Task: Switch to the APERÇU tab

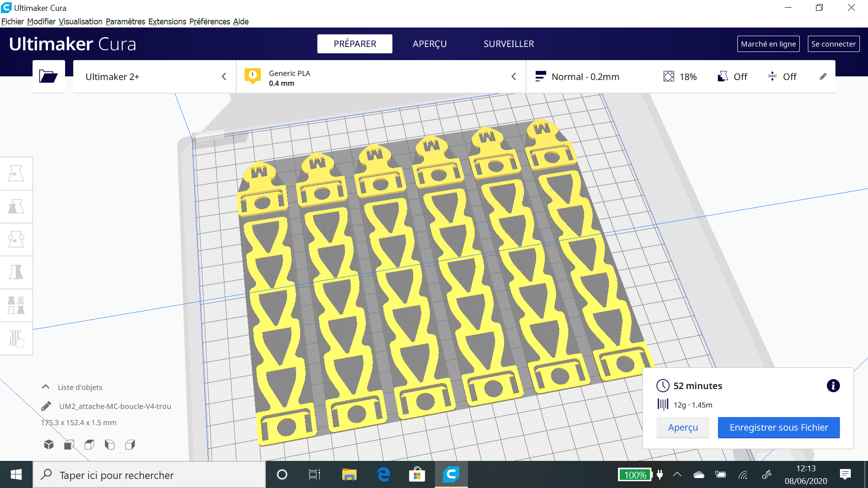Action: tap(429, 44)
